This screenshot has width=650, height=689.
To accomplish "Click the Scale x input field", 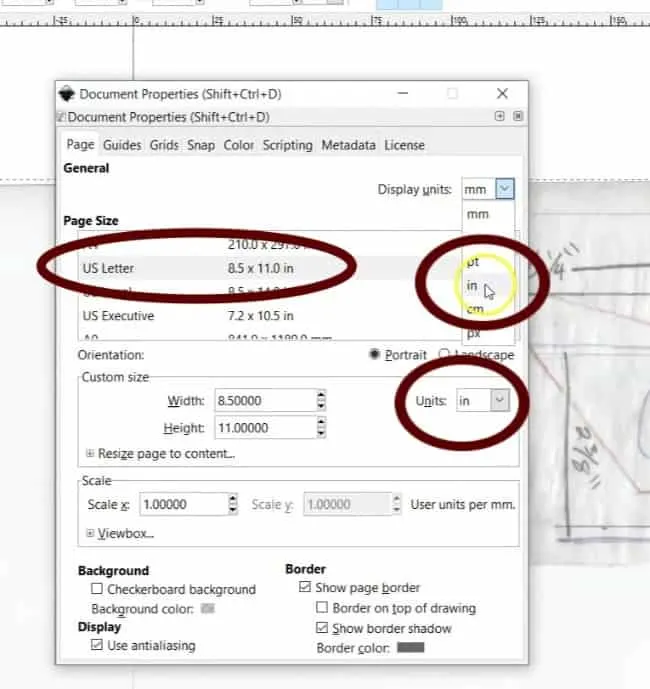I will coord(183,504).
